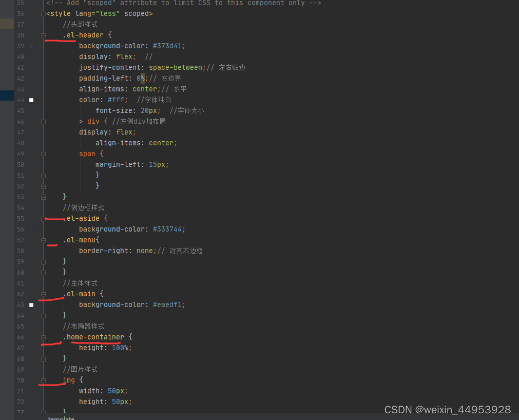Collapse the img style block
This screenshot has height=420, width=519.
[x=43, y=380]
